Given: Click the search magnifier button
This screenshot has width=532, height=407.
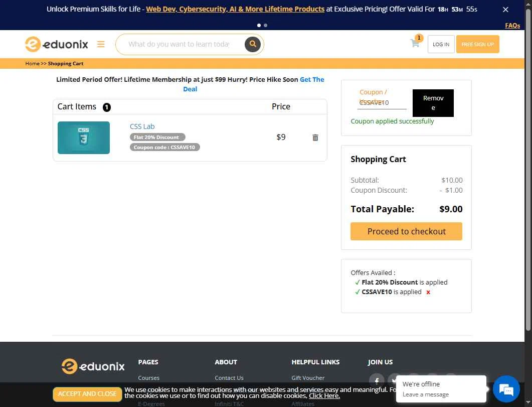Looking at the screenshot, I should [x=252, y=44].
